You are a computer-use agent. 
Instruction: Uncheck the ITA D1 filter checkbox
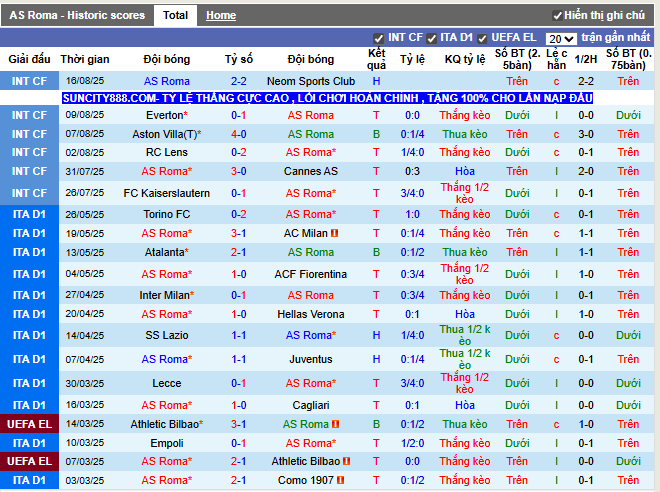pos(431,39)
